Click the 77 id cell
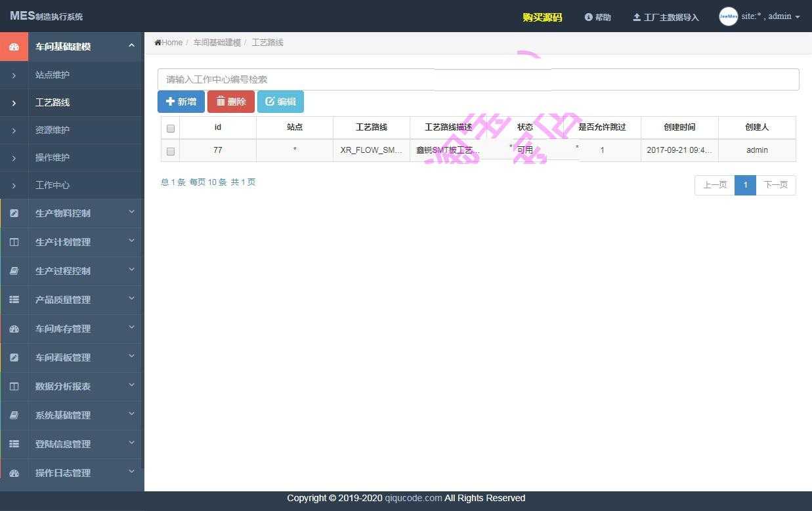Viewport: 812px width, 511px height. click(x=218, y=150)
